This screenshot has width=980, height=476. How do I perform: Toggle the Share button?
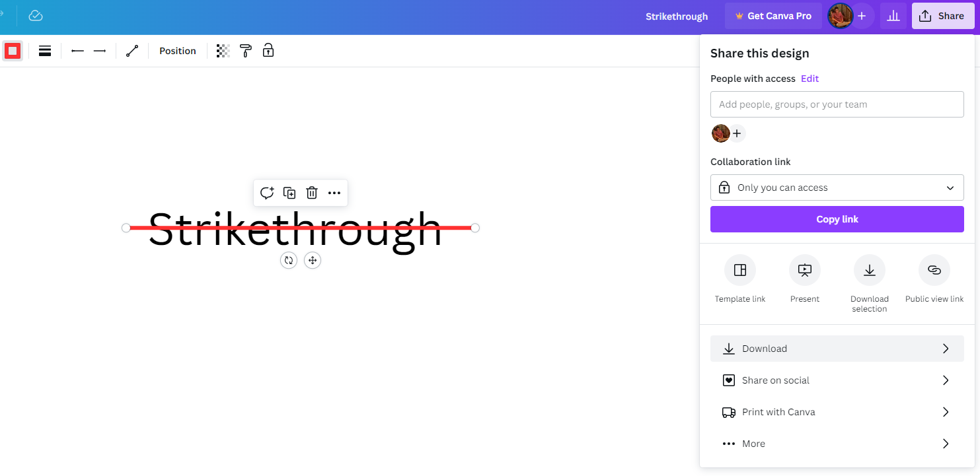pos(942,16)
